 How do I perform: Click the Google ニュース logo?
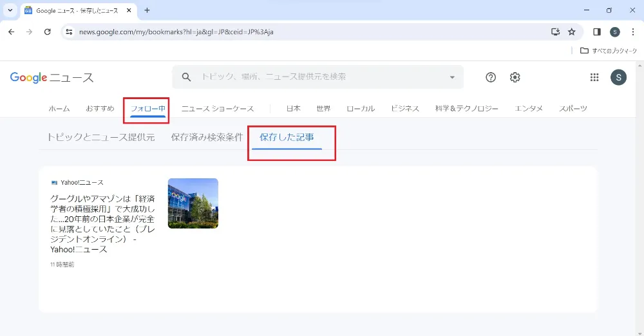tap(52, 77)
